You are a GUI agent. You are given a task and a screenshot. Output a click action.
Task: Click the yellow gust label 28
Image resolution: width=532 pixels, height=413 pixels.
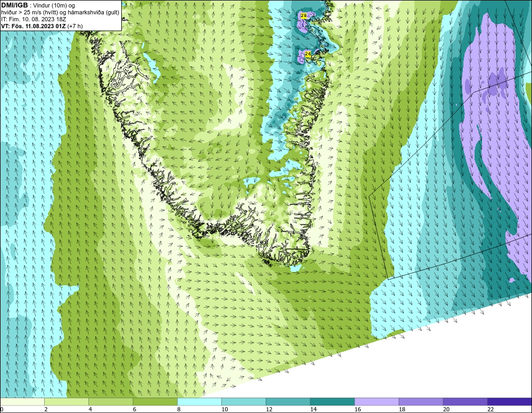304,15
